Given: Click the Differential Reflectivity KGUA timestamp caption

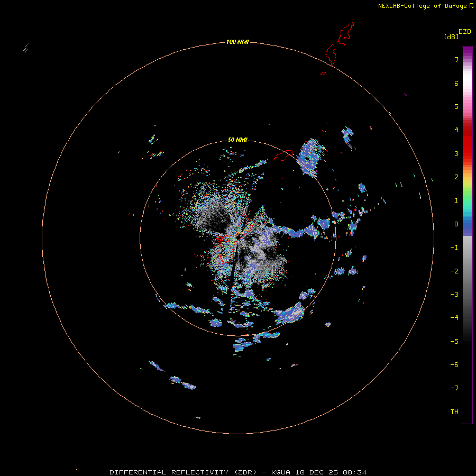Looking at the screenshot, I should pos(237,472).
